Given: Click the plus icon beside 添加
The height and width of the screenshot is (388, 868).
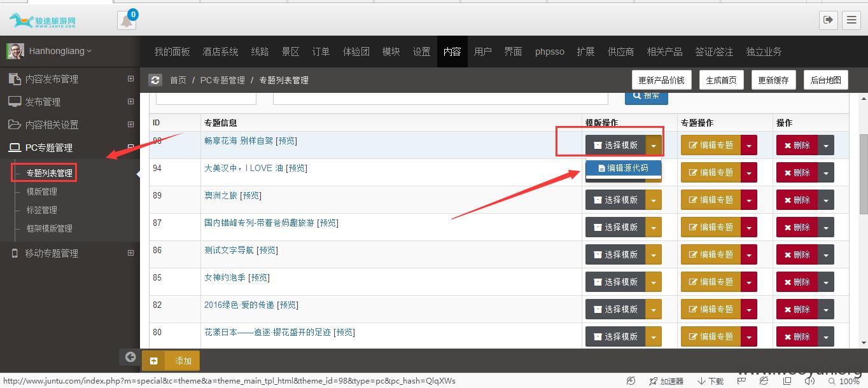Looking at the screenshot, I should point(153,361).
